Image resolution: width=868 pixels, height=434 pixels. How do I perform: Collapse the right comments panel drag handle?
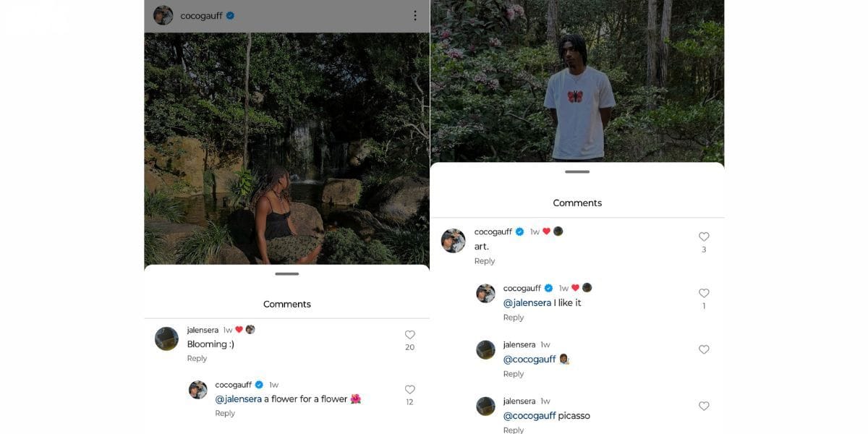(577, 172)
